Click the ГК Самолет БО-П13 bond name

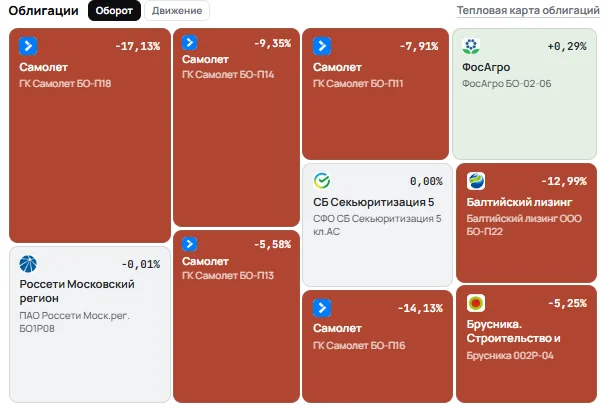pyautogui.click(x=228, y=276)
